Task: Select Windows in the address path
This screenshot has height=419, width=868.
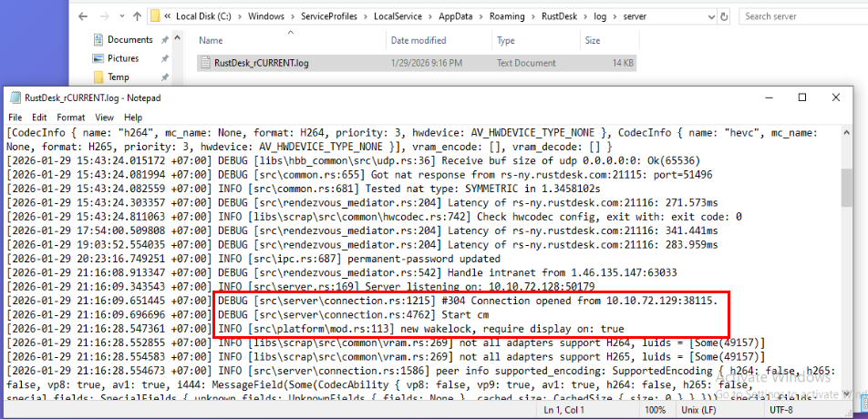Action: click(265, 16)
